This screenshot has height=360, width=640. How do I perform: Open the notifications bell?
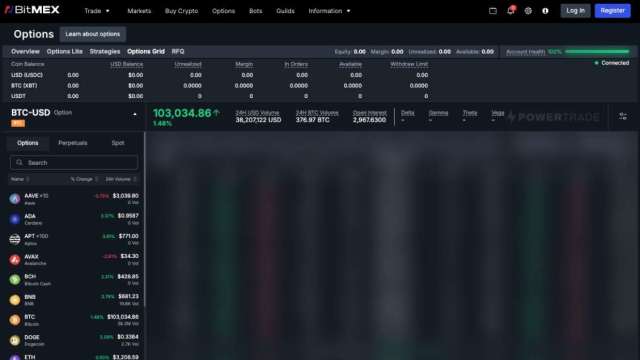[511, 11]
